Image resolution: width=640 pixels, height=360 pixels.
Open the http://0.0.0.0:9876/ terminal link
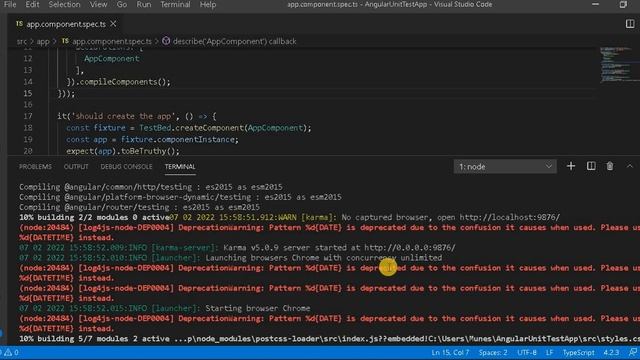pos(409,247)
